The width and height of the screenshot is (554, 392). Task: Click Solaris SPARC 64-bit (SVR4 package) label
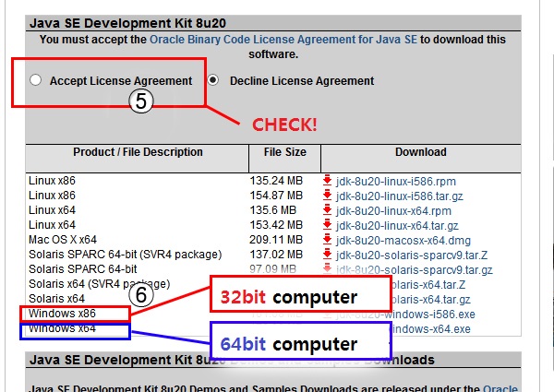coord(125,255)
